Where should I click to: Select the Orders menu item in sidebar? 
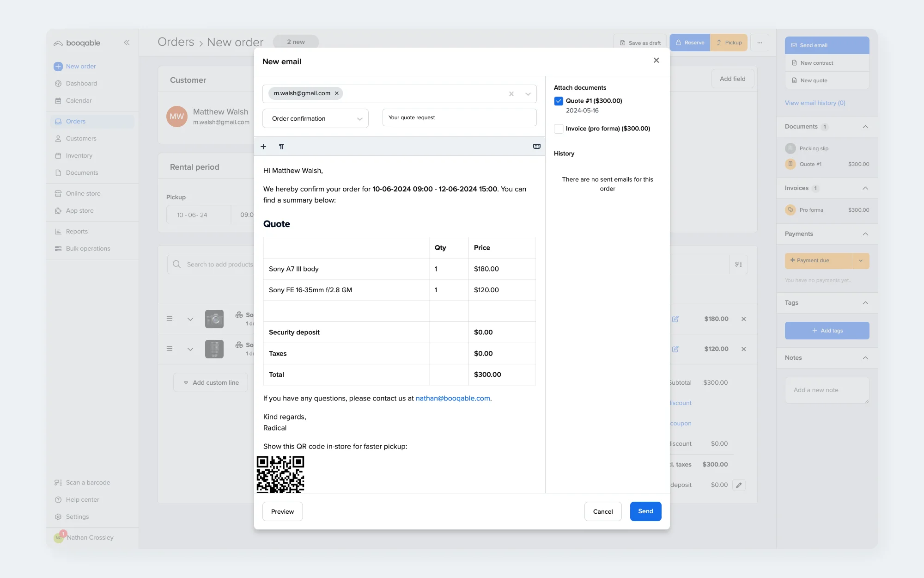pyautogui.click(x=76, y=121)
